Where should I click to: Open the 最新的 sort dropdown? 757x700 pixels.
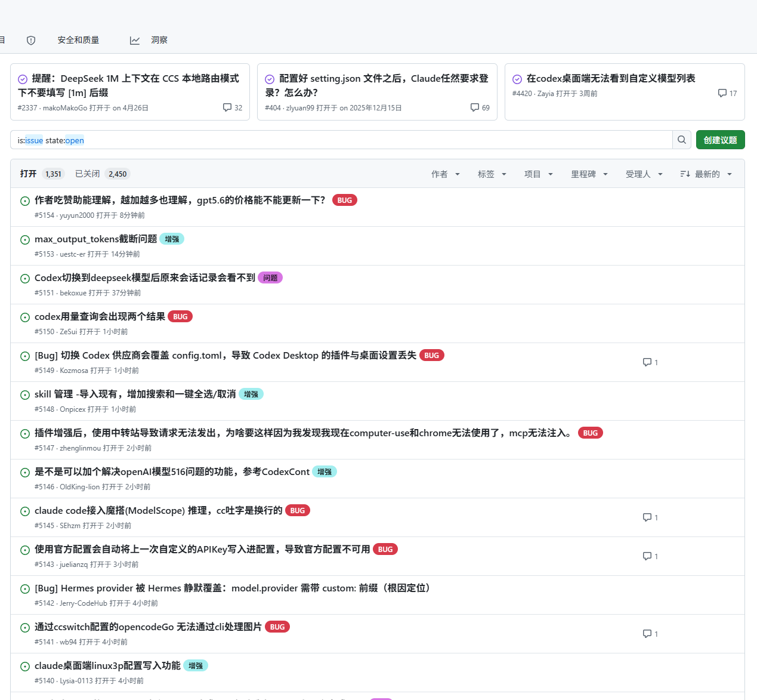[706, 174]
